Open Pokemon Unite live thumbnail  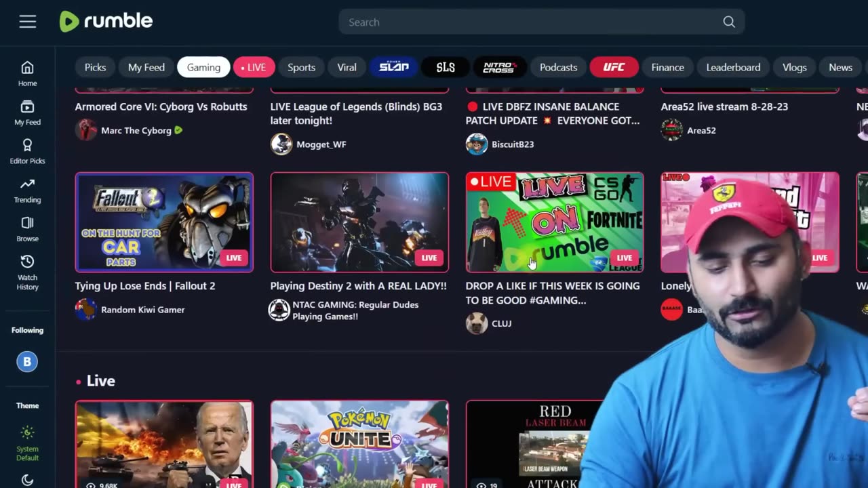pyautogui.click(x=359, y=444)
